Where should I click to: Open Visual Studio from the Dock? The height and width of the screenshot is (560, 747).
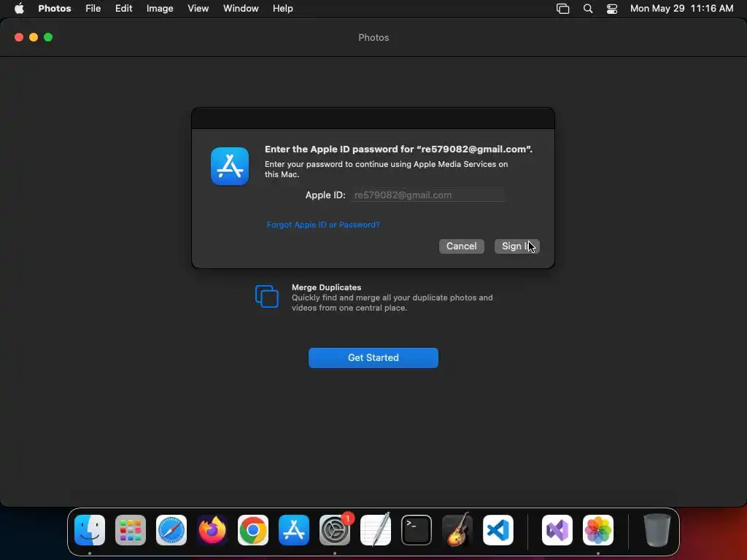coord(557,530)
